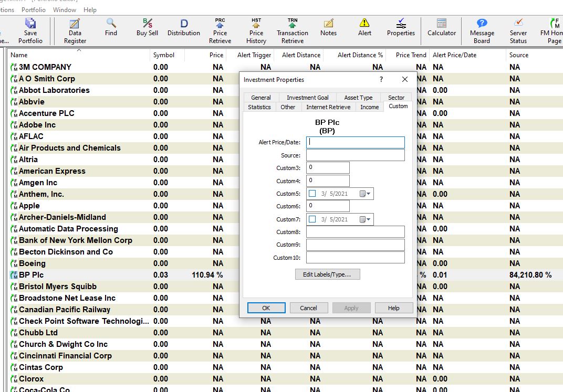Image resolution: width=563 pixels, height=392 pixels.
Task: Open the Custom7 date picker dropdown
Action: (x=365, y=219)
